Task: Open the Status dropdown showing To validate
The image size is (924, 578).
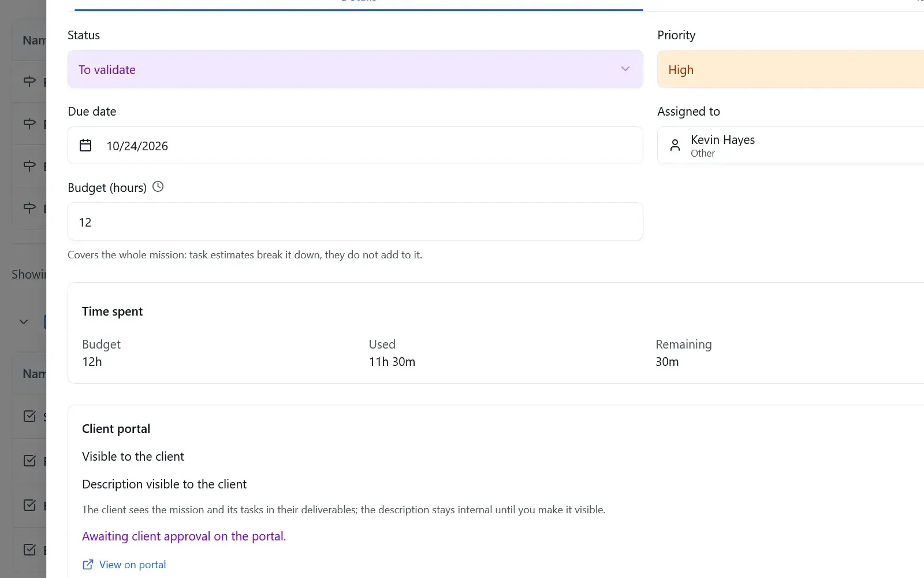Action: (x=355, y=69)
